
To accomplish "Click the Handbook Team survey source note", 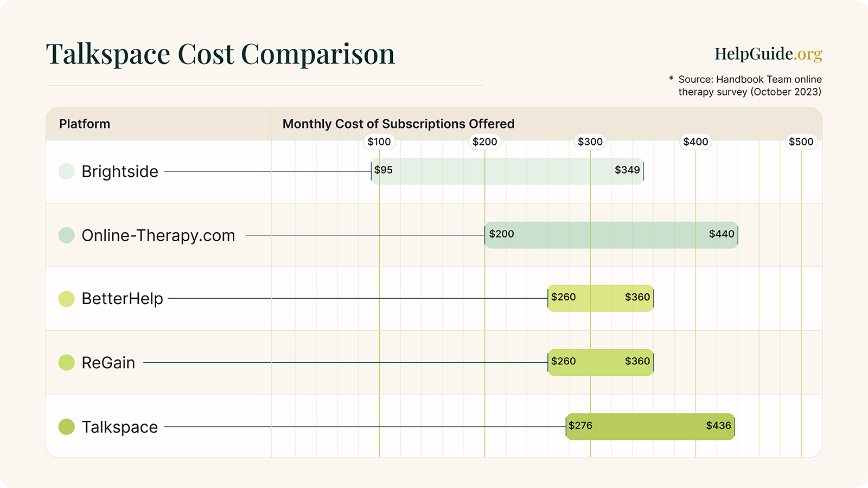I will click(749, 86).
